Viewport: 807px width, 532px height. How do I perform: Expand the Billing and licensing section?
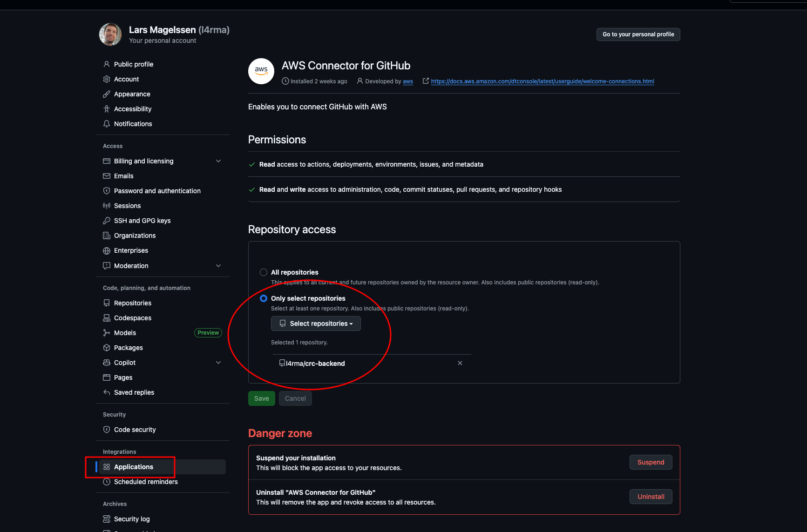point(218,161)
